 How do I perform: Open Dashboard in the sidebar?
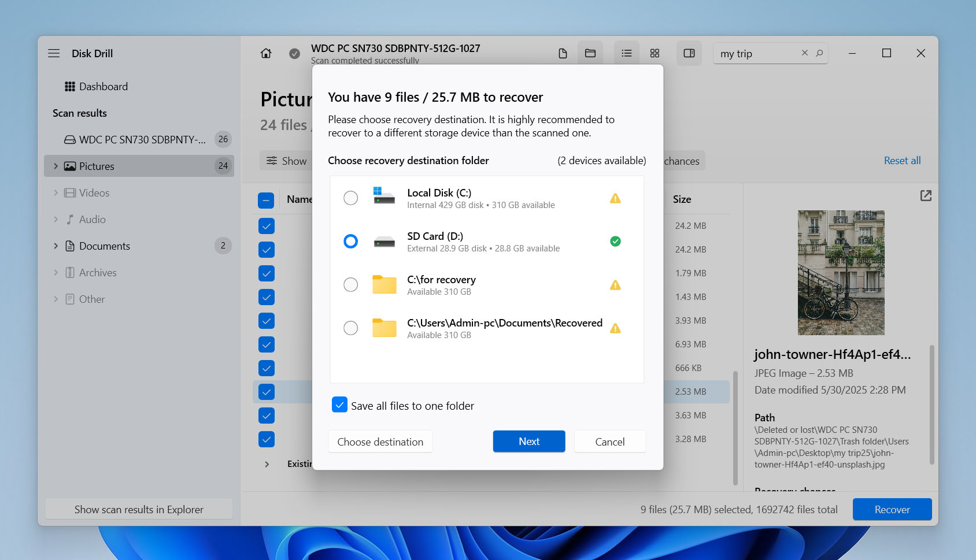point(139,87)
